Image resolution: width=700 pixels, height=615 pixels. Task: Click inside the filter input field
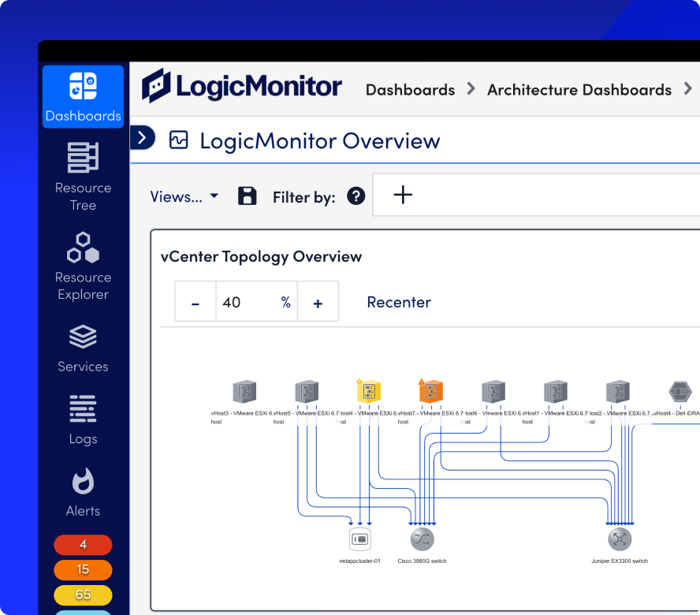(x=536, y=195)
